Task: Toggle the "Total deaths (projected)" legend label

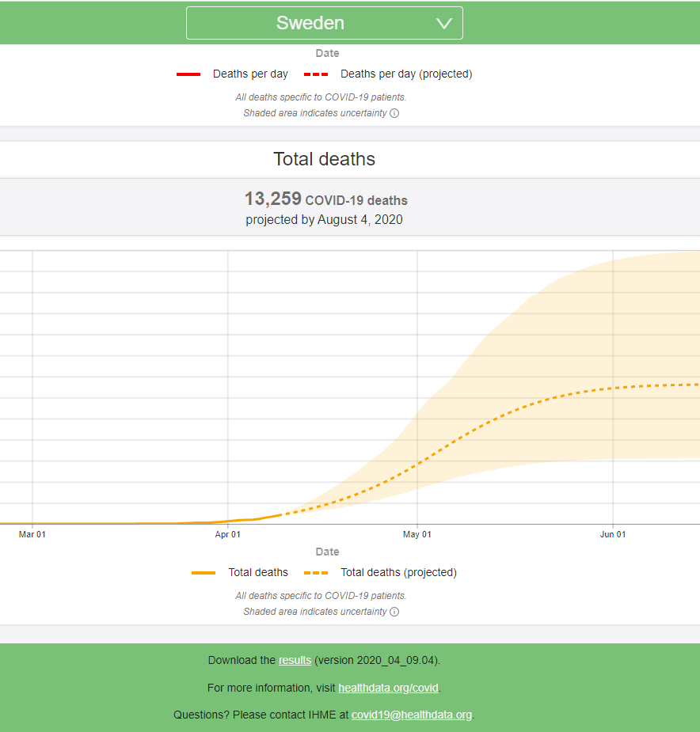Action: pyautogui.click(x=398, y=573)
